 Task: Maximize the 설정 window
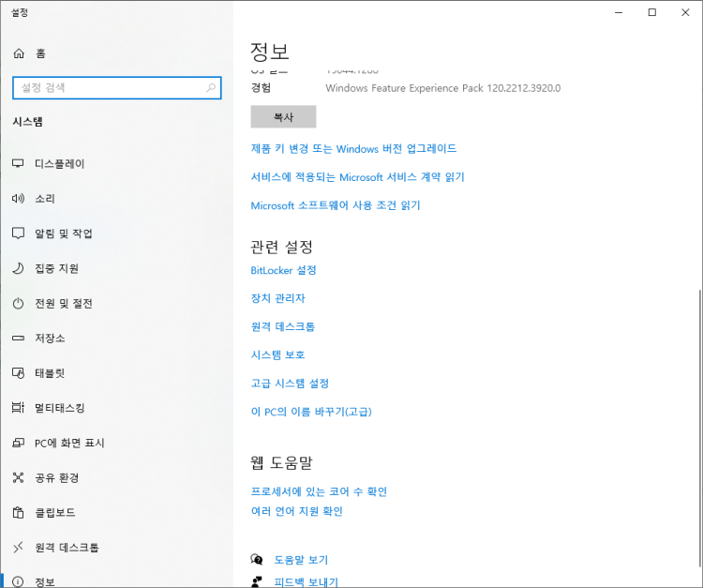tap(652, 12)
